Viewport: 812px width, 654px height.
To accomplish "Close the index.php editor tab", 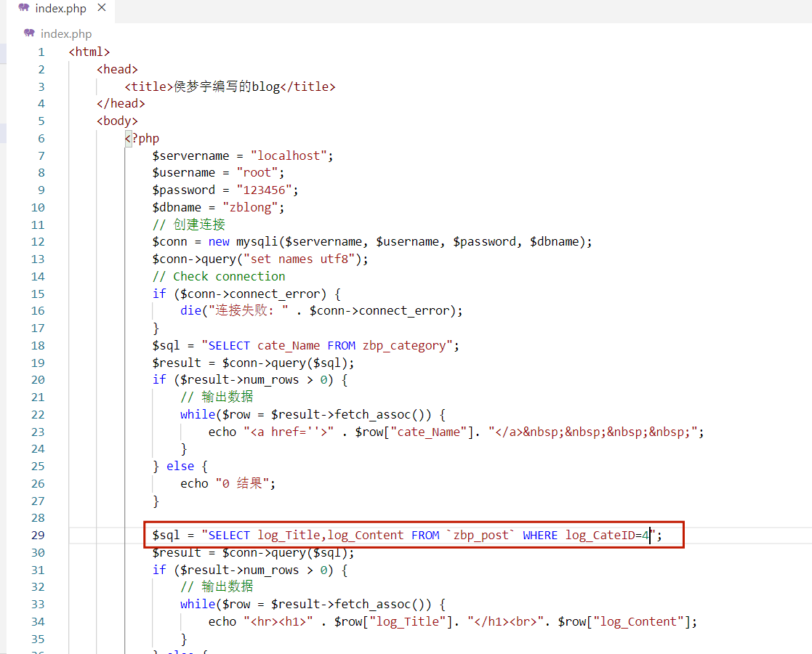I will (x=102, y=8).
